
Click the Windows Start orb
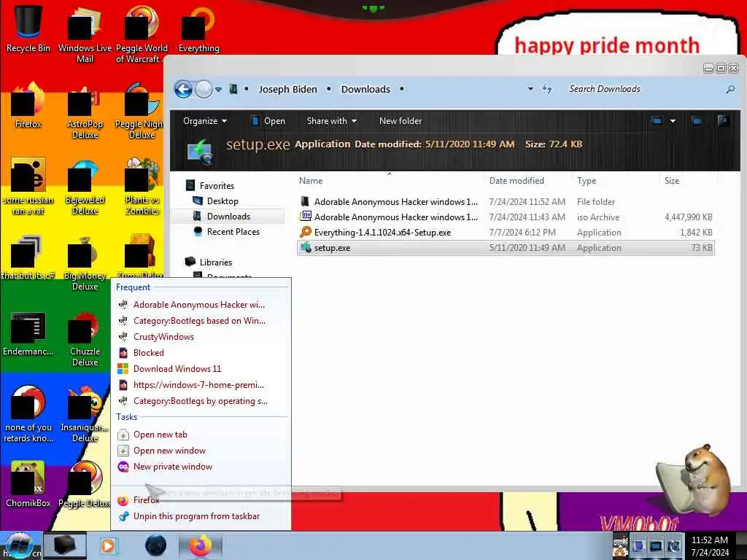(18, 545)
